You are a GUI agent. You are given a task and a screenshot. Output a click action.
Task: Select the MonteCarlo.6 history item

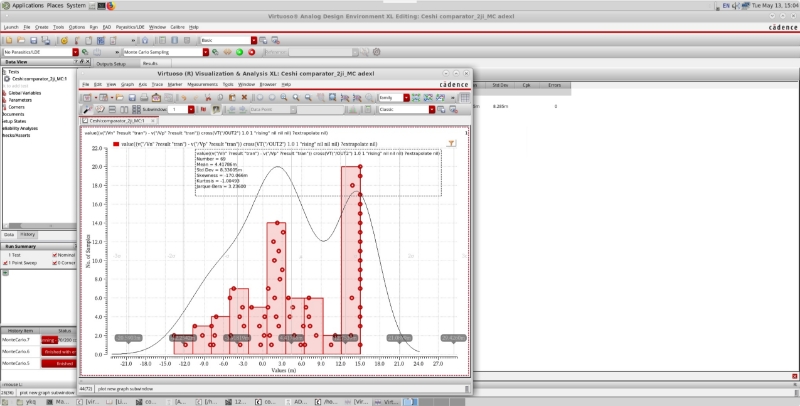pyautogui.click(x=16, y=352)
